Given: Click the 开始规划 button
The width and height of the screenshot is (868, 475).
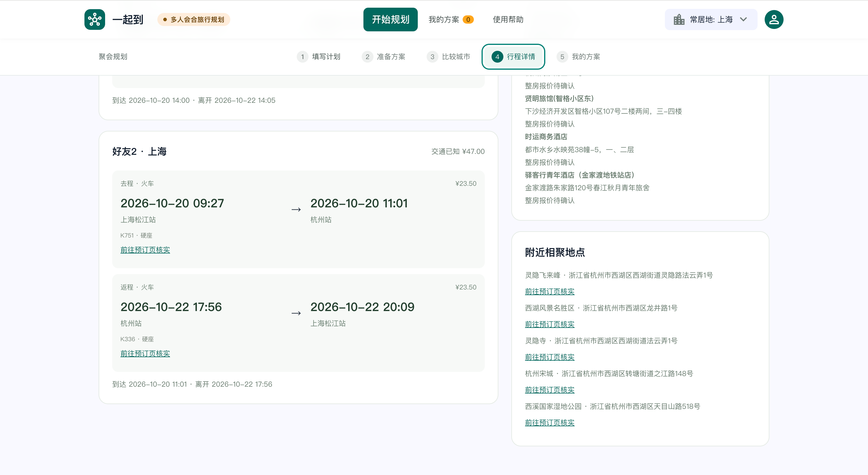Looking at the screenshot, I should click(x=390, y=19).
